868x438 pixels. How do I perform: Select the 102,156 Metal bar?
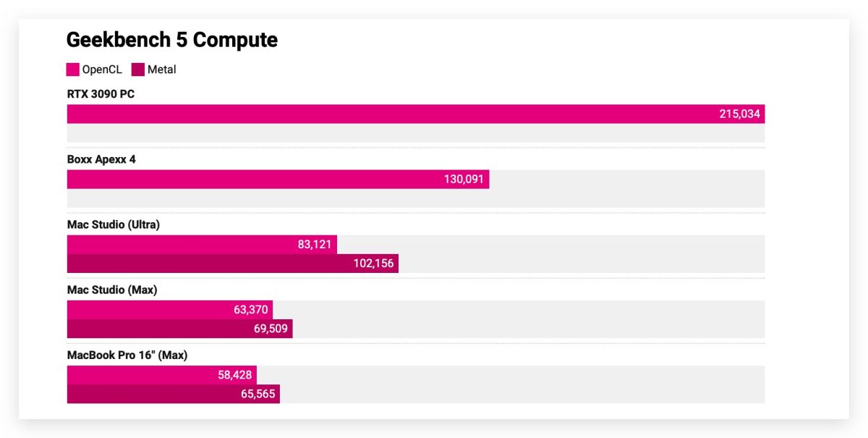click(x=232, y=264)
